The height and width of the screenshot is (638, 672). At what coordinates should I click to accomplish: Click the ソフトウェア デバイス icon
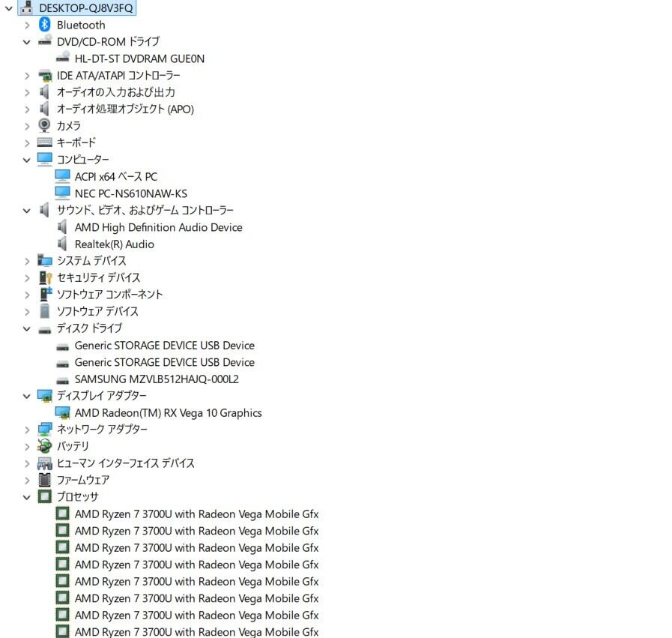pos(44,311)
